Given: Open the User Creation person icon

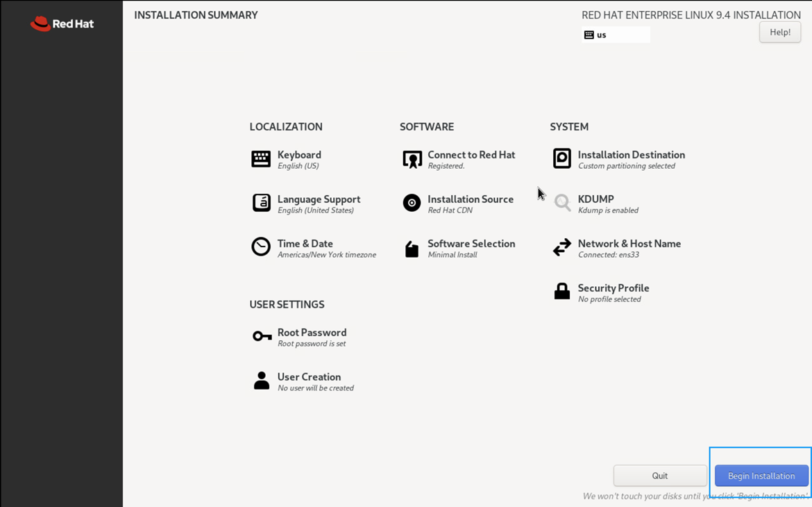Looking at the screenshot, I should (x=262, y=381).
